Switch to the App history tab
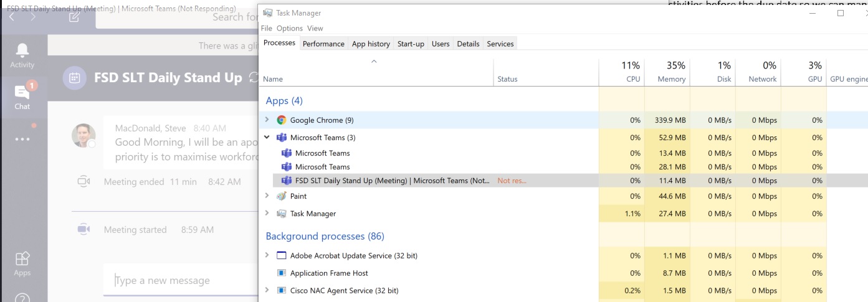 [371, 44]
